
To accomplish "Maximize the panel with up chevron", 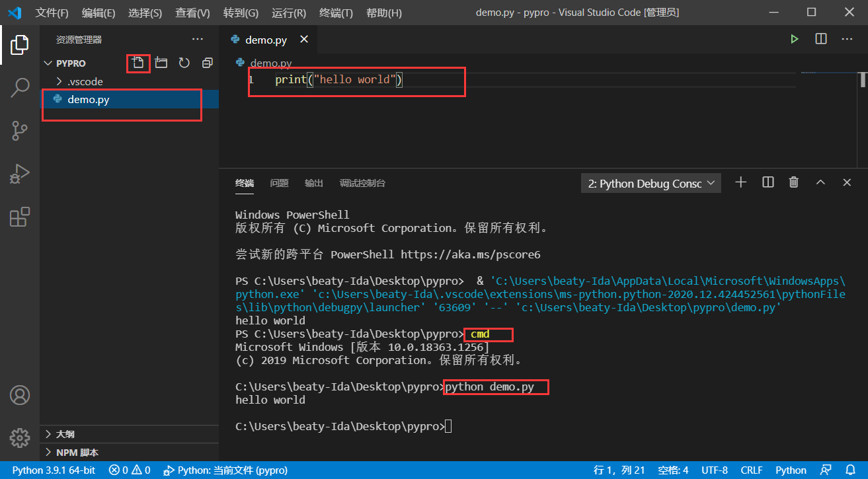I will pos(820,183).
